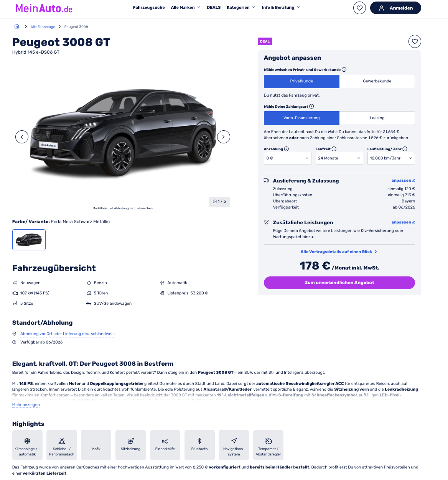448x480 pixels.
Task: Click the favorites heart icon in header
Action: (359, 8)
